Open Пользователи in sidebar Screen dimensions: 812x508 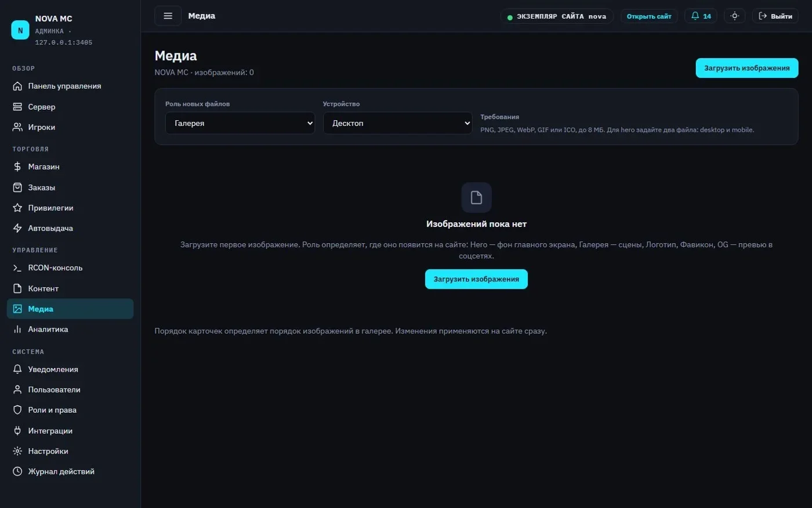(x=70, y=390)
